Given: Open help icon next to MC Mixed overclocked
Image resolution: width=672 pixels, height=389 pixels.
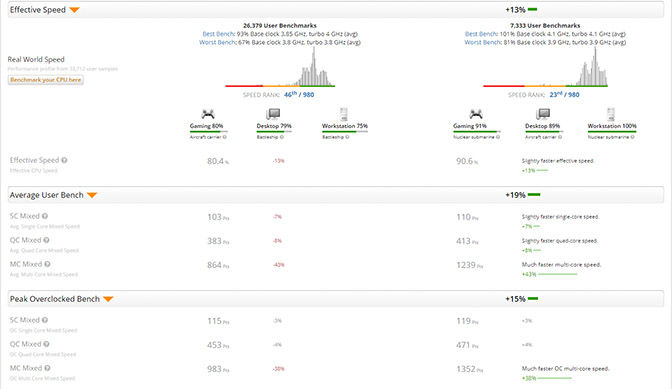Looking at the screenshot, I should [47, 368].
